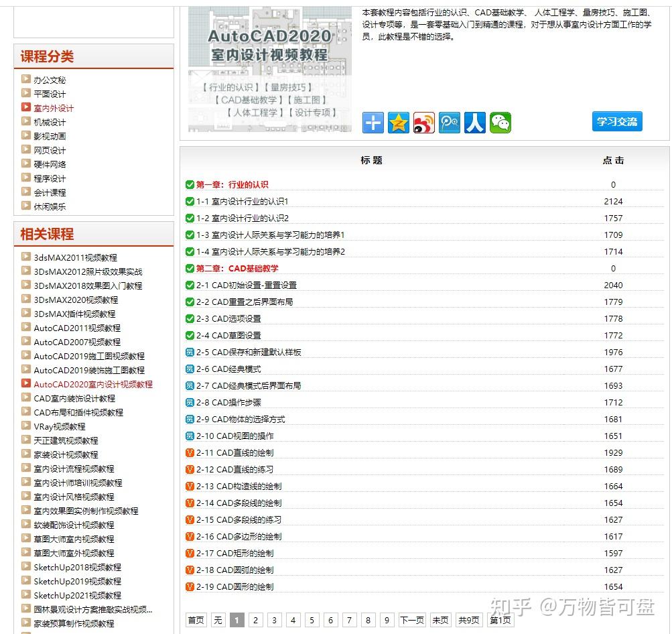
Task: Click orange V icon for lesson 2-14
Action: coord(190,503)
